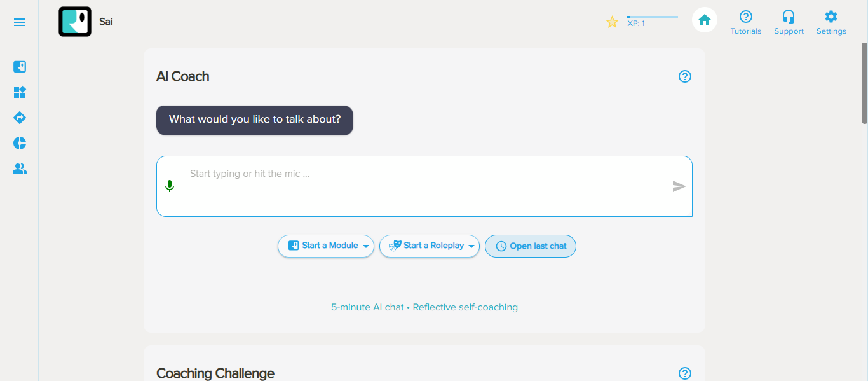Open Settings from the top bar
The height and width of the screenshot is (381, 868).
point(831,22)
